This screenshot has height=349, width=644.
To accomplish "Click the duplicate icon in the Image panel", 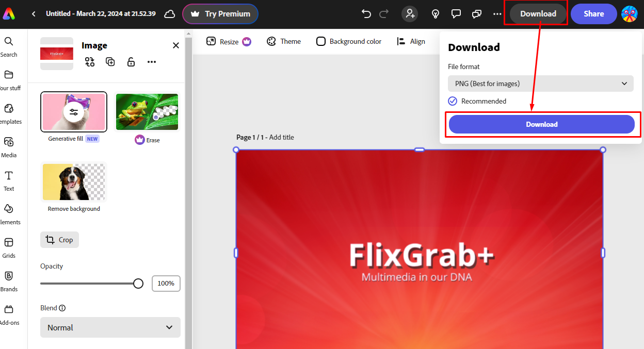I will coord(110,62).
